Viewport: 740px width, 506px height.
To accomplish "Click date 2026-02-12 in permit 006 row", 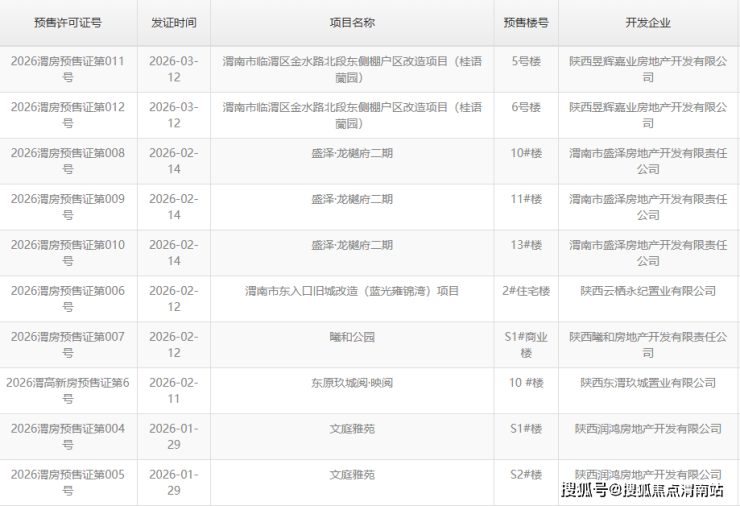I will (174, 299).
